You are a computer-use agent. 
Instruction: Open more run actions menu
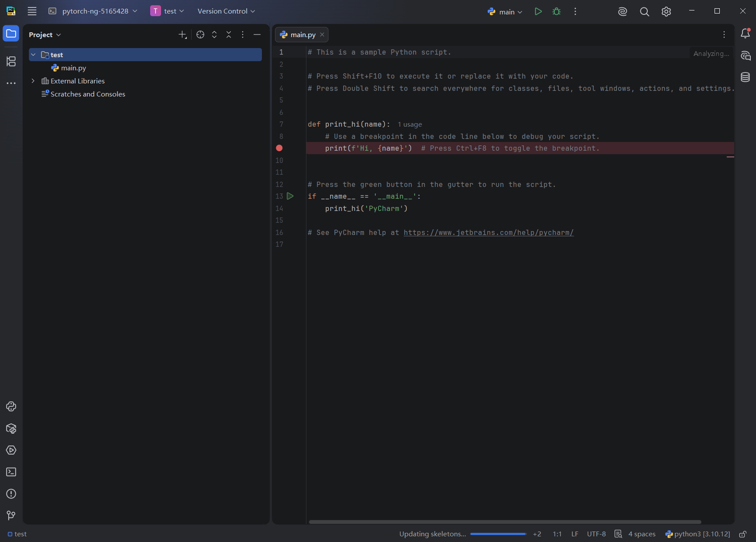point(575,11)
